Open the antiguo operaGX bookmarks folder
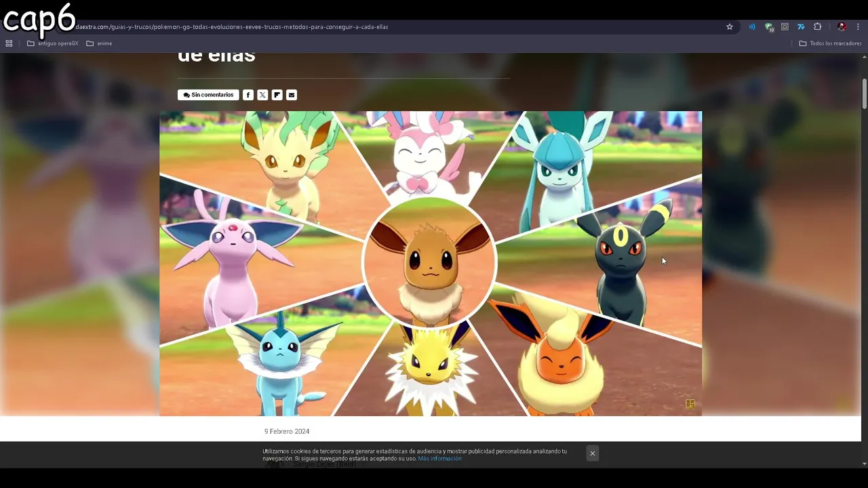868x488 pixels. click(53, 43)
